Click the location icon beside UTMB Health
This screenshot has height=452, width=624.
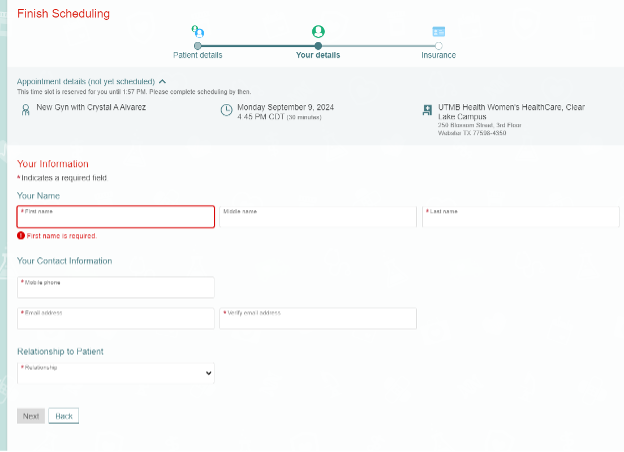(428, 109)
